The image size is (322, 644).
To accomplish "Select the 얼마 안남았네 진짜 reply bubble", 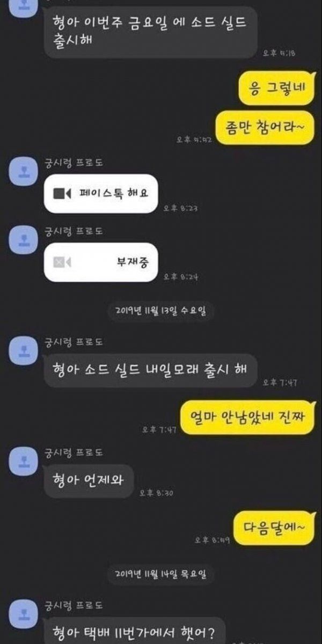I will [x=247, y=416].
